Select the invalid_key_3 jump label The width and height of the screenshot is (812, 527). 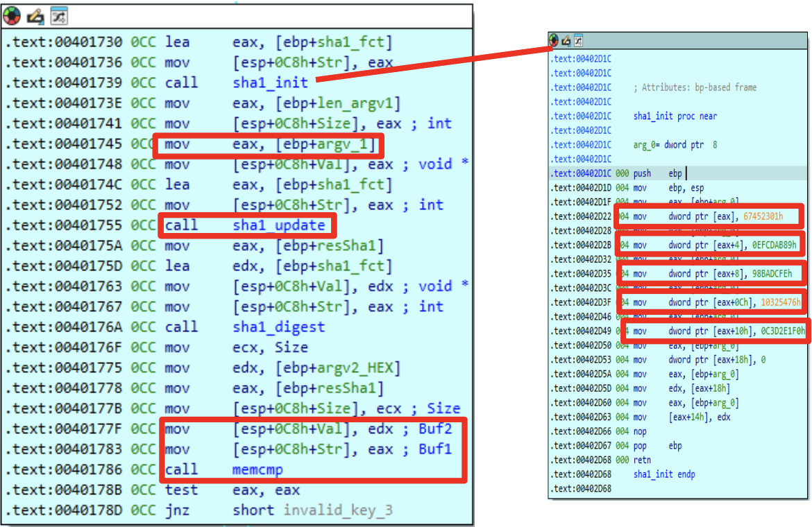pyautogui.click(x=337, y=510)
